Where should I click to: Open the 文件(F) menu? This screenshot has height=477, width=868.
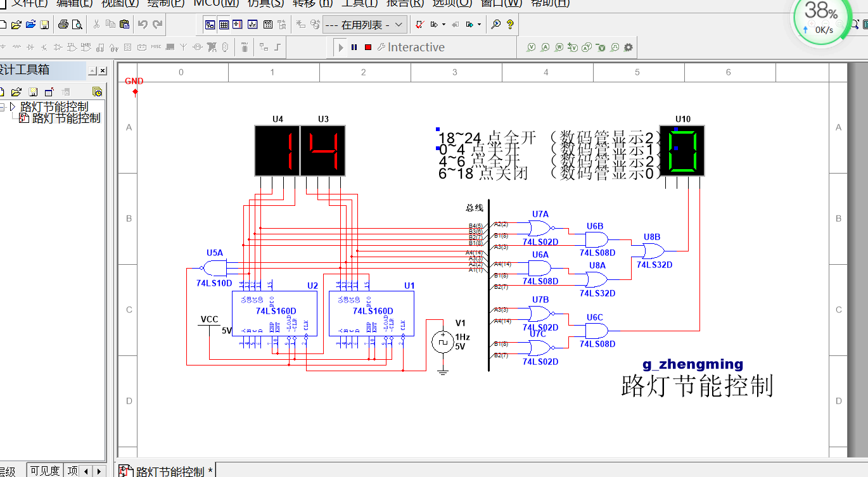29,3
